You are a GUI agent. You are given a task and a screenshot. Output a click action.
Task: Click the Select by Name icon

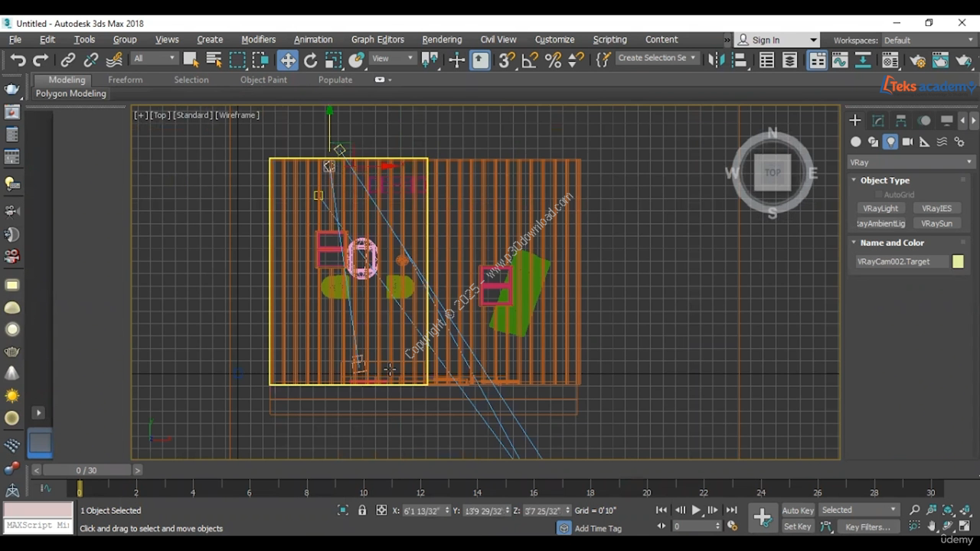coord(214,60)
